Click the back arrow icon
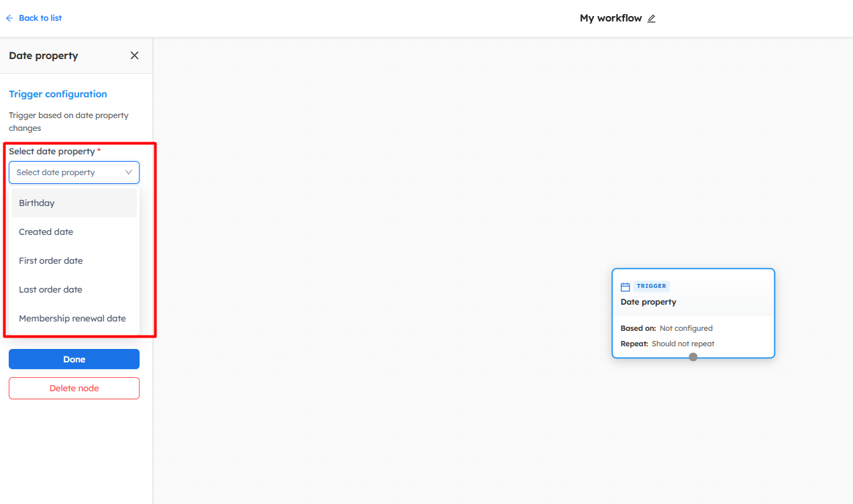The height and width of the screenshot is (504, 853). click(x=9, y=18)
